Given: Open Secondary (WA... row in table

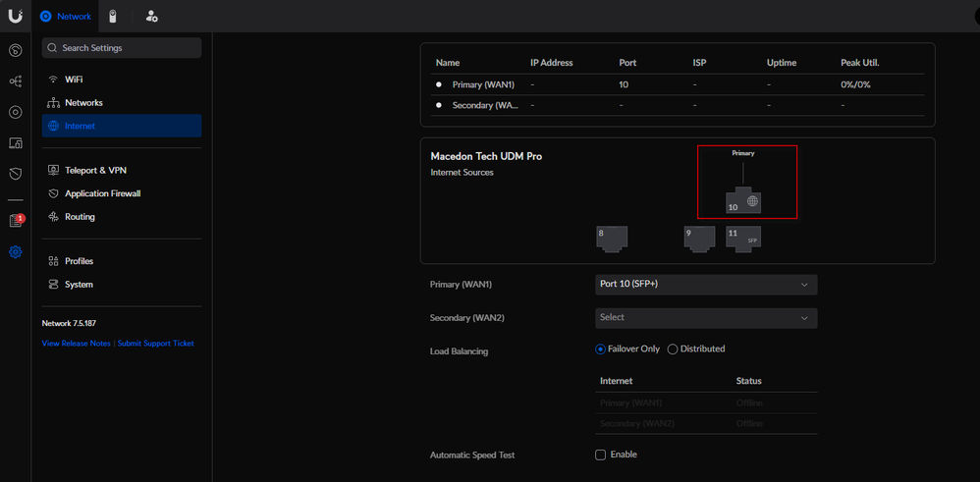Looking at the screenshot, I should (x=678, y=106).
